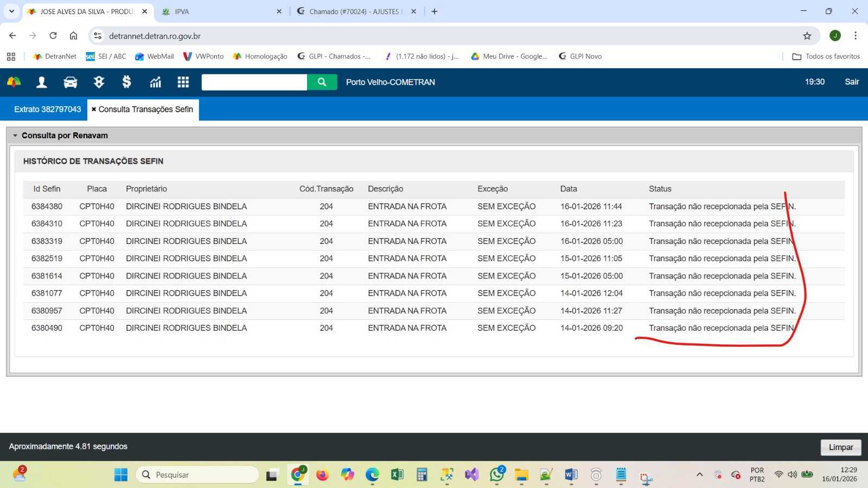
Task: Bookmark this page with the star icon
Action: coord(807,36)
